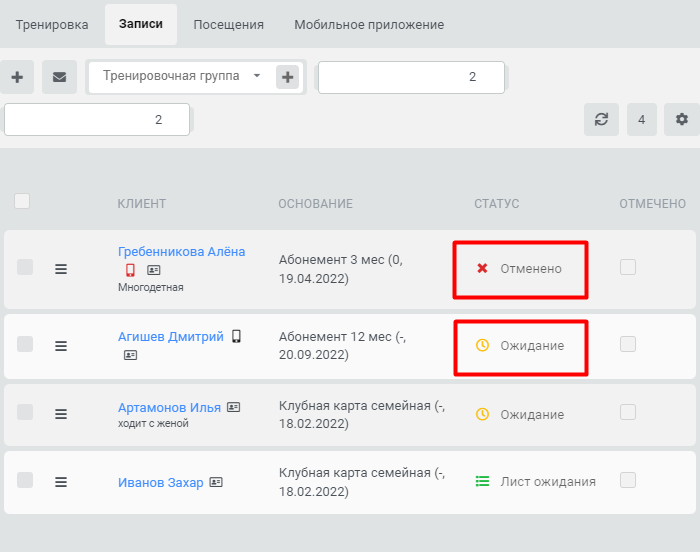Select row checkbox for Агишев Дмитрий
Screen dimensions: 700x552
[25, 344]
